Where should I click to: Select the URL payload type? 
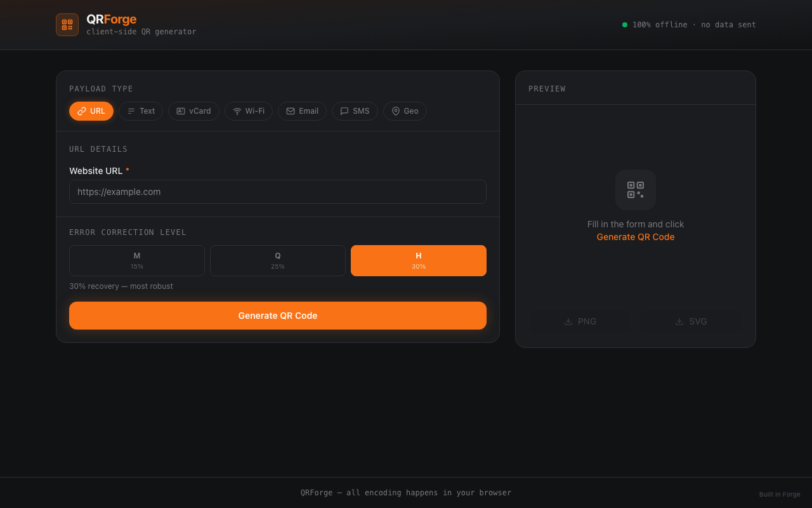(x=91, y=111)
